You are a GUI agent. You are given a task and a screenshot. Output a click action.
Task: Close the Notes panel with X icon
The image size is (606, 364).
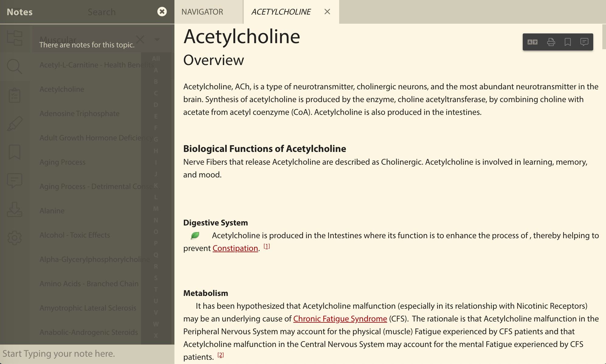[x=162, y=12]
